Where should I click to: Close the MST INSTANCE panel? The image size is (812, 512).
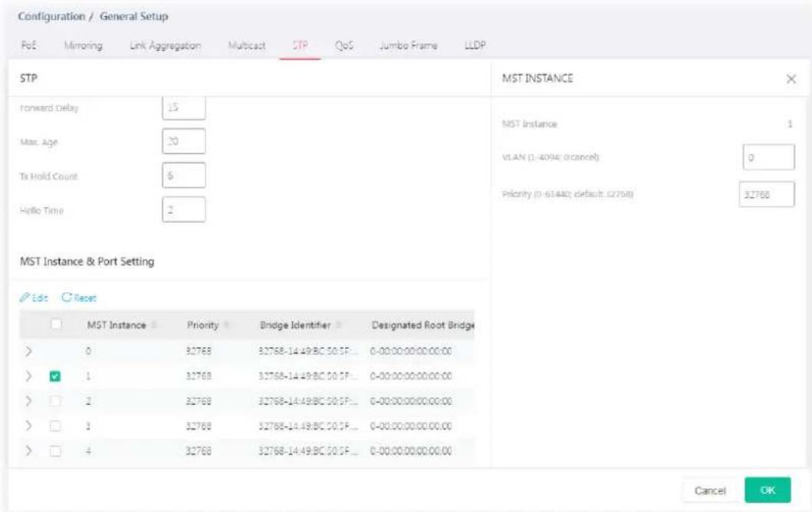tap(791, 79)
